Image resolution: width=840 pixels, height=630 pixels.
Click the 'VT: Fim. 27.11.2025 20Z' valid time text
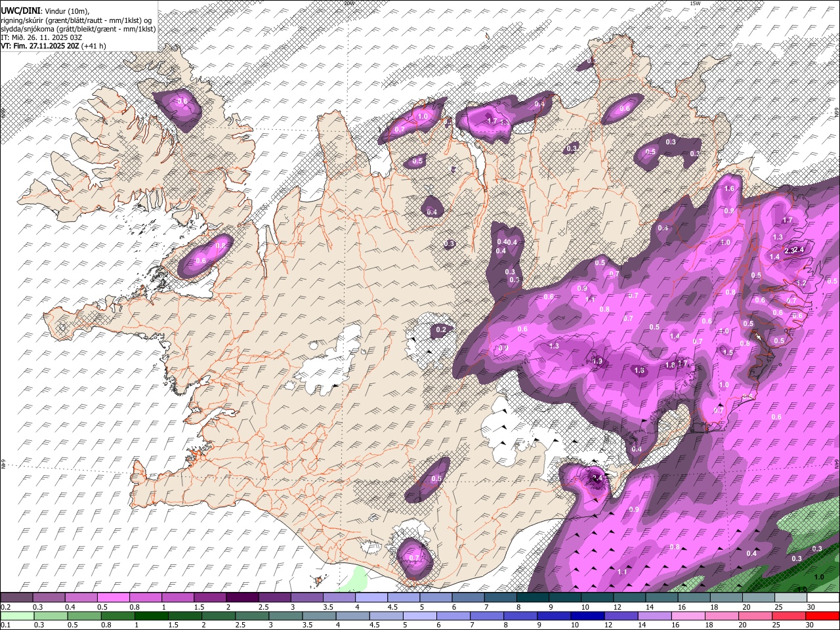coord(40,46)
